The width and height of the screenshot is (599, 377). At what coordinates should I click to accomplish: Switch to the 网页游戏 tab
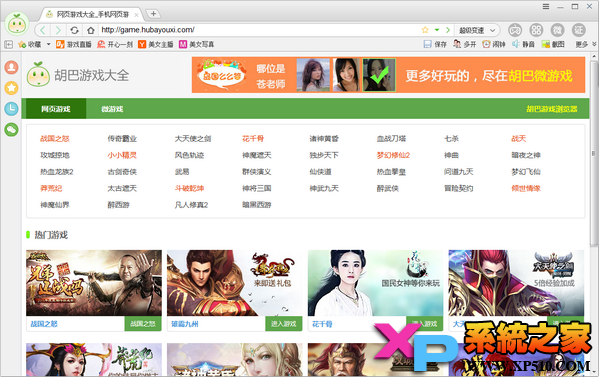56,109
